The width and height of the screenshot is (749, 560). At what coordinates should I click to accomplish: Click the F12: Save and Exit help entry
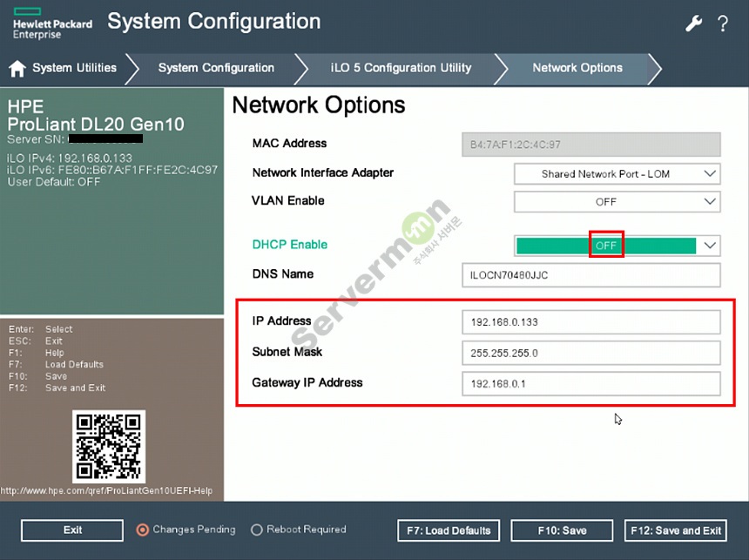(57, 388)
